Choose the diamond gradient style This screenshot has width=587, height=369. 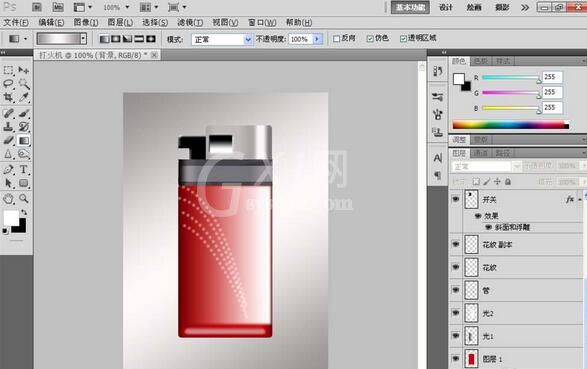[151, 39]
